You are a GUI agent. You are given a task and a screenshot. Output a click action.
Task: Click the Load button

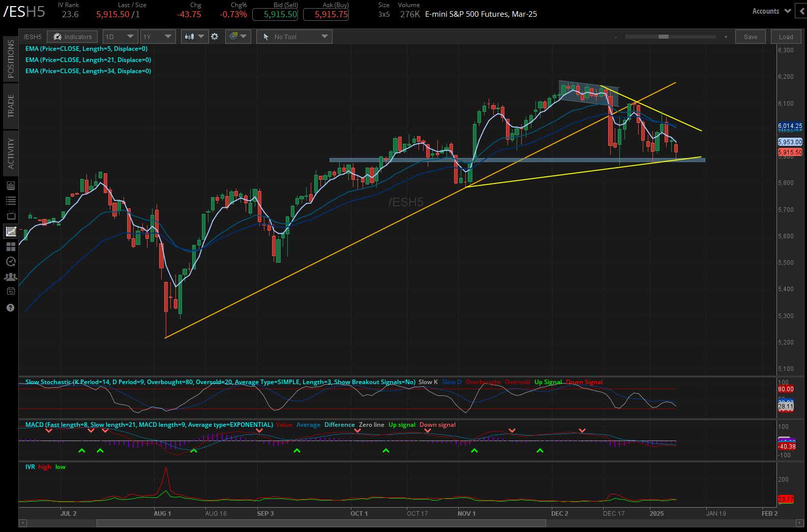coord(786,37)
